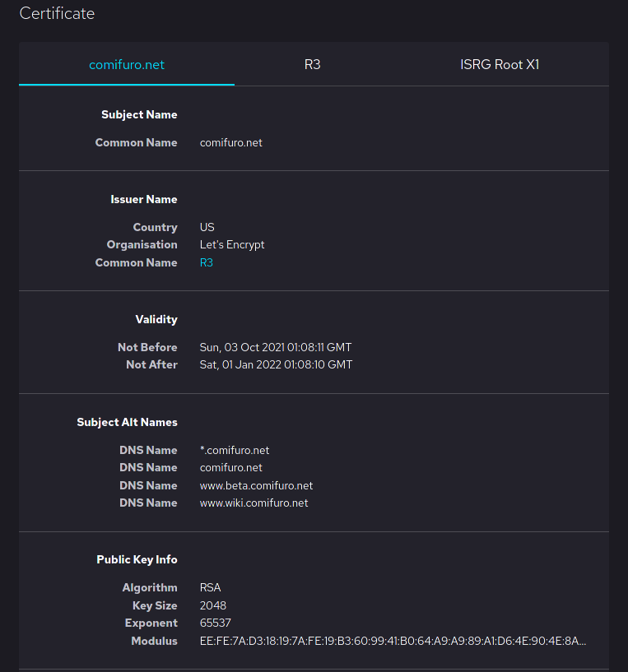Switch to the R3 certificate tab

312,64
